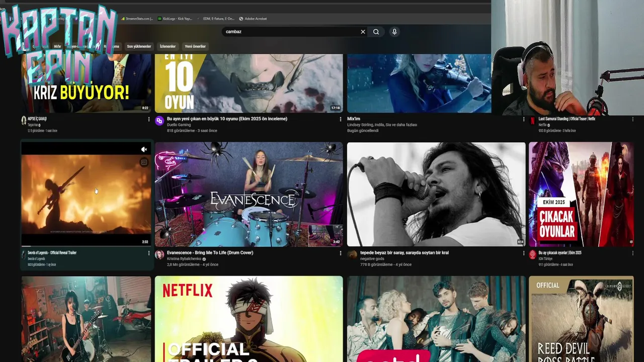Open "Last Samurai Standing" teaser title
The height and width of the screenshot is (362, 644).
coord(567,119)
